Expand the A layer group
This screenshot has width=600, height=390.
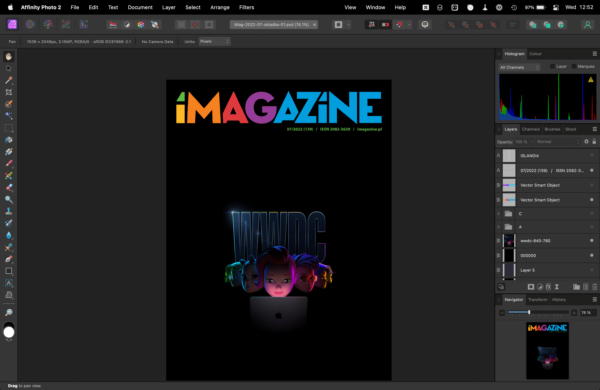tap(498, 227)
